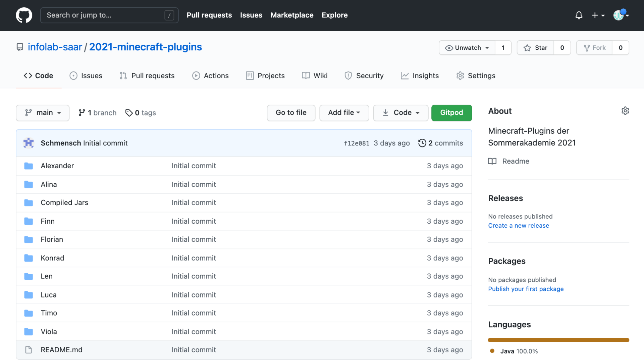Open the Compiled Jars folder icon
This screenshot has height=363, width=644.
(x=29, y=203)
